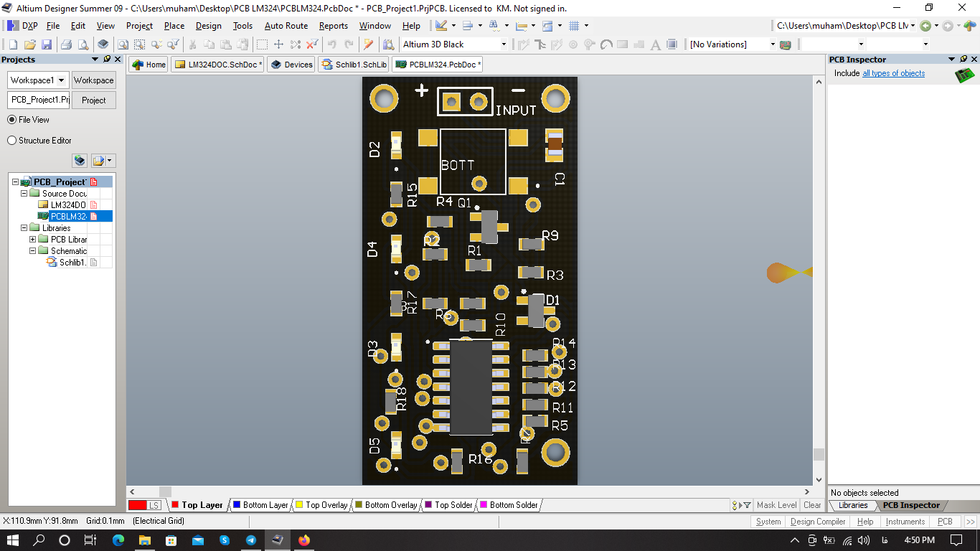This screenshot has width=980, height=551.
Task: Open Firefox from the Windows taskbar
Action: 304,540
